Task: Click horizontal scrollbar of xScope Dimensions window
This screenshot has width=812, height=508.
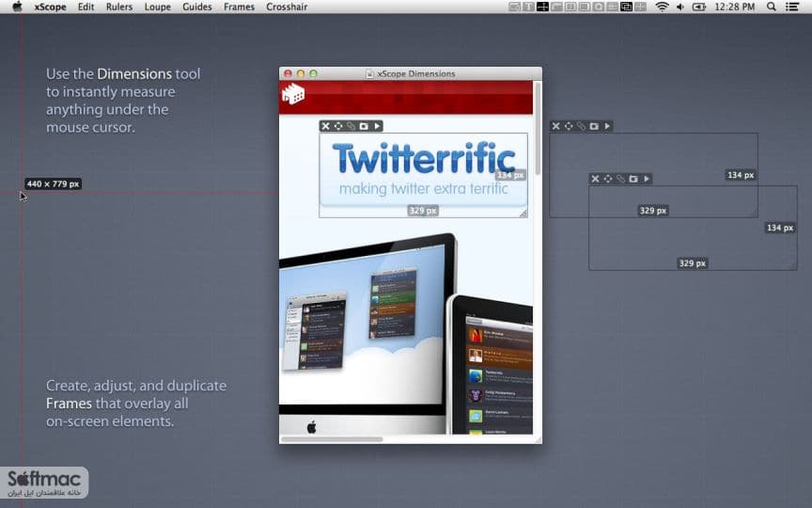Action: [x=332, y=439]
